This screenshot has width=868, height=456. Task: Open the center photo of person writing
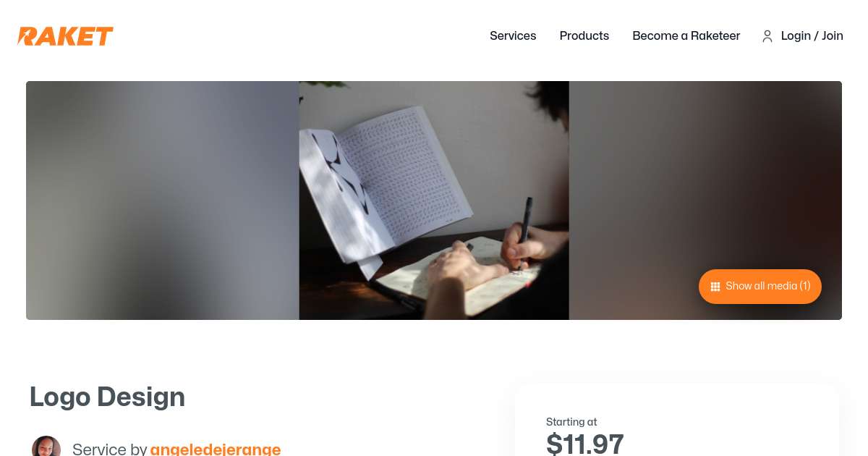pos(434,200)
